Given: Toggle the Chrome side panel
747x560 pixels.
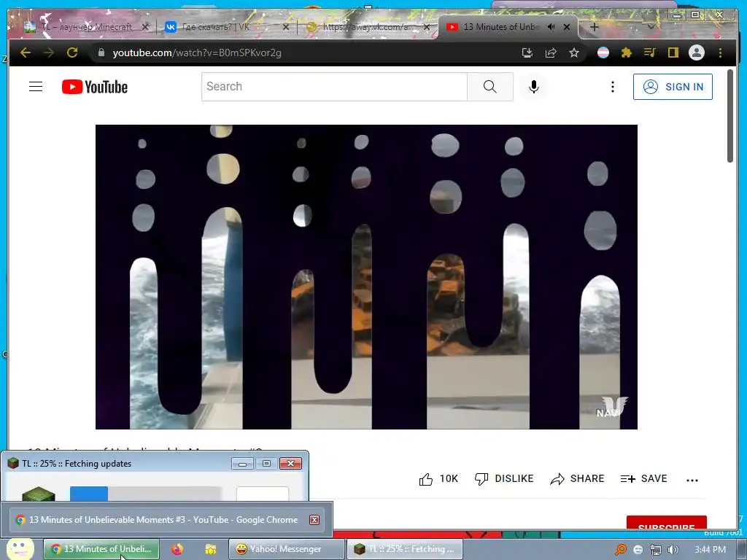Looking at the screenshot, I should [673, 52].
